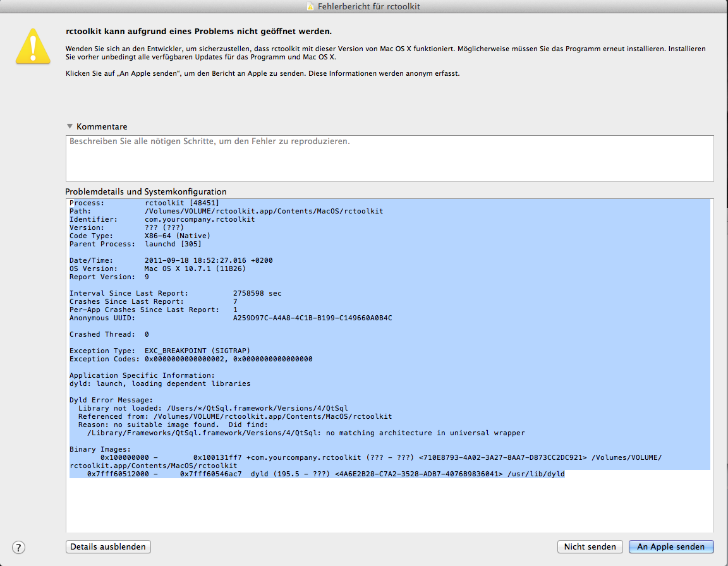Screen dimensions: 728x566
Task: Click the 'Process: rctoolkit [48451]' line
Action: click(144, 203)
